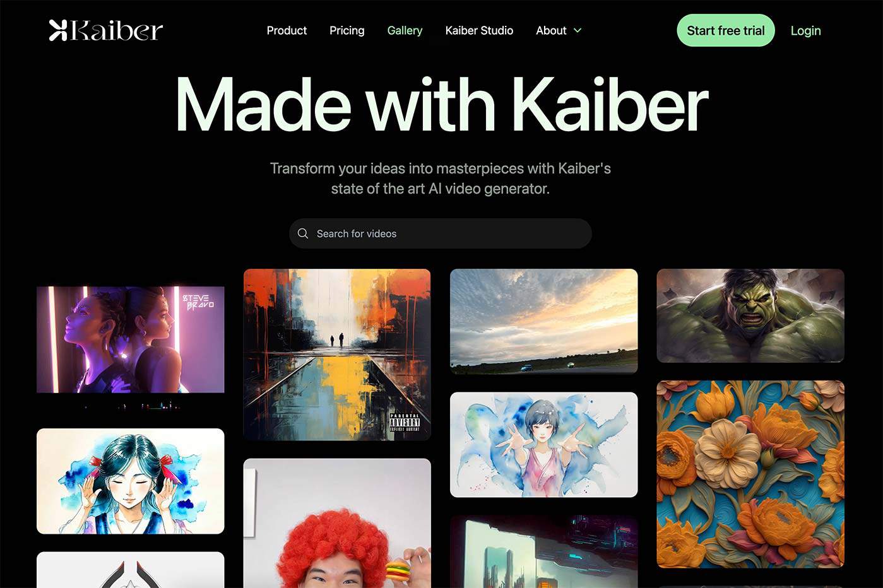Click Start free trial button

click(726, 30)
